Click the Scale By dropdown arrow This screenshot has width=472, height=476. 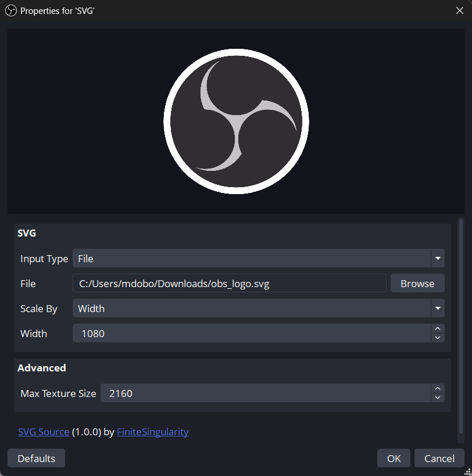pyautogui.click(x=438, y=308)
